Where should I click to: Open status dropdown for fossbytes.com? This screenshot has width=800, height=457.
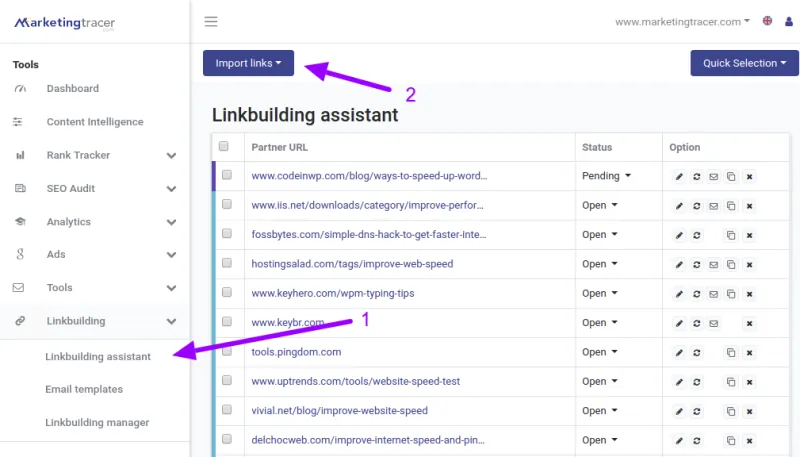point(599,235)
